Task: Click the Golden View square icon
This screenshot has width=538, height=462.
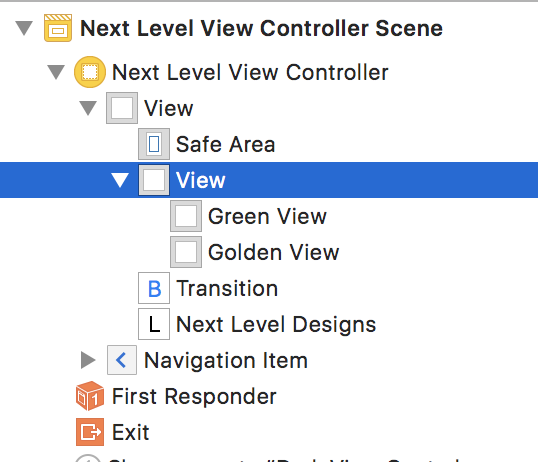Action: 186,252
